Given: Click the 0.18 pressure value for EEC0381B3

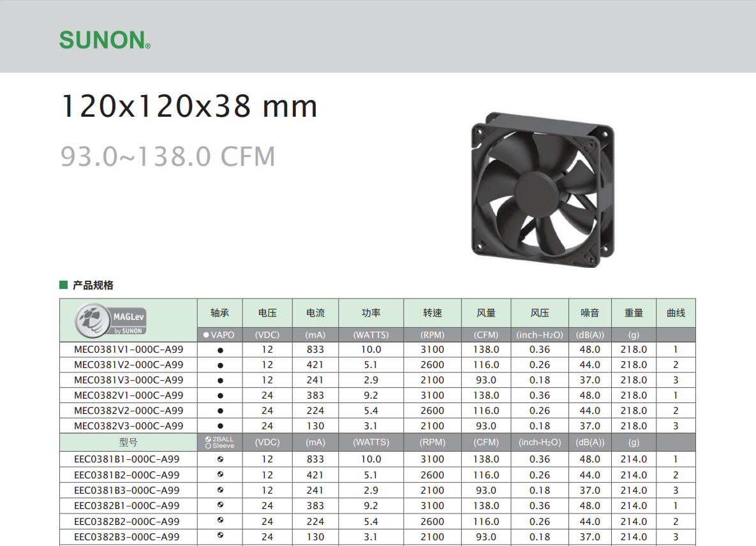Looking at the screenshot, I should click(540, 491).
